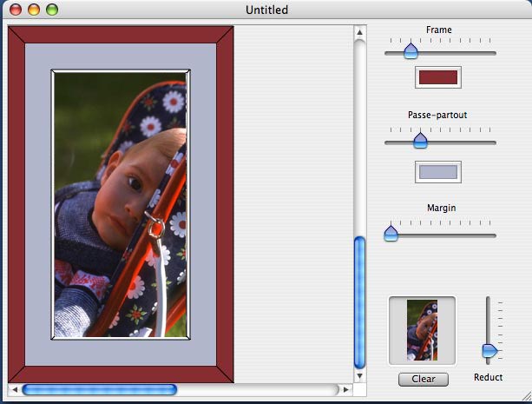
Task: Click the Clear button
Action: [x=424, y=379]
